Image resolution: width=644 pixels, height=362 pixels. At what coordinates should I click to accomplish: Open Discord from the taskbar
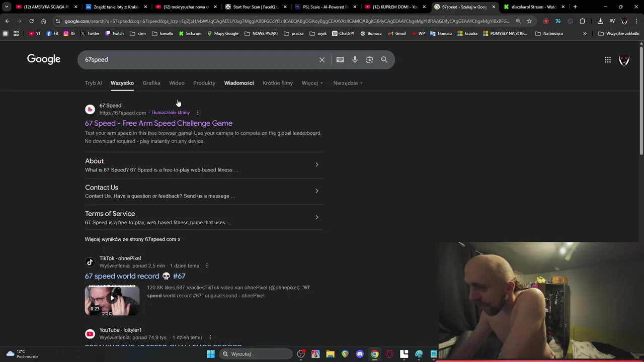[x=360, y=354]
